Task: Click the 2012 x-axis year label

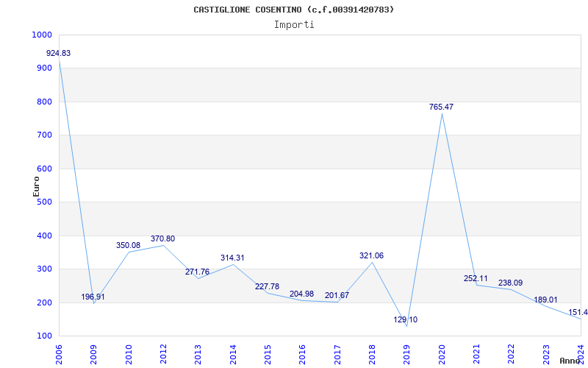Action: coord(163,355)
